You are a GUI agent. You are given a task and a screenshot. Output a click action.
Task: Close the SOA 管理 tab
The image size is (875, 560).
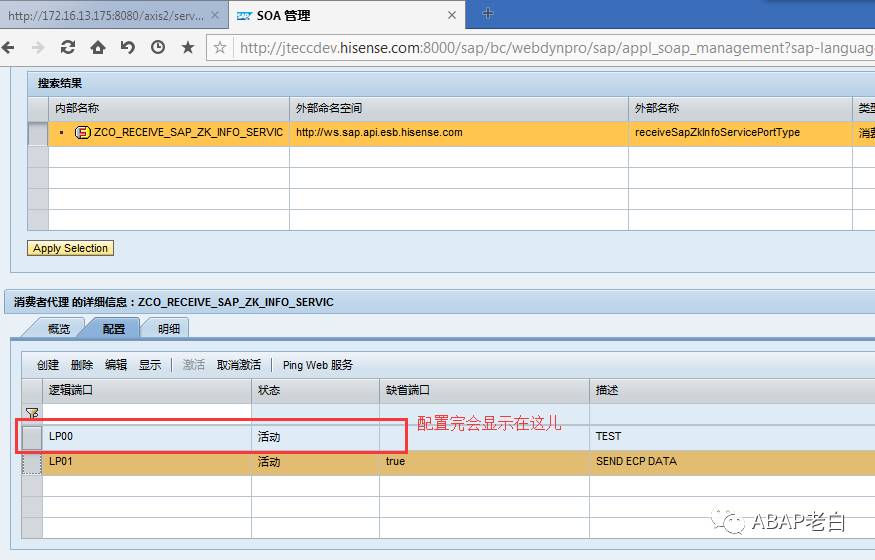[452, 16]
